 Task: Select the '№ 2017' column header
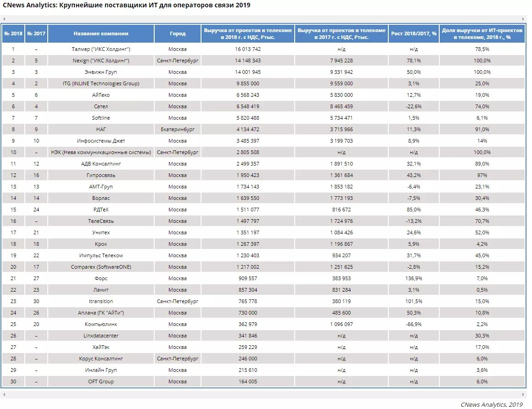click(x=36, y=33)
